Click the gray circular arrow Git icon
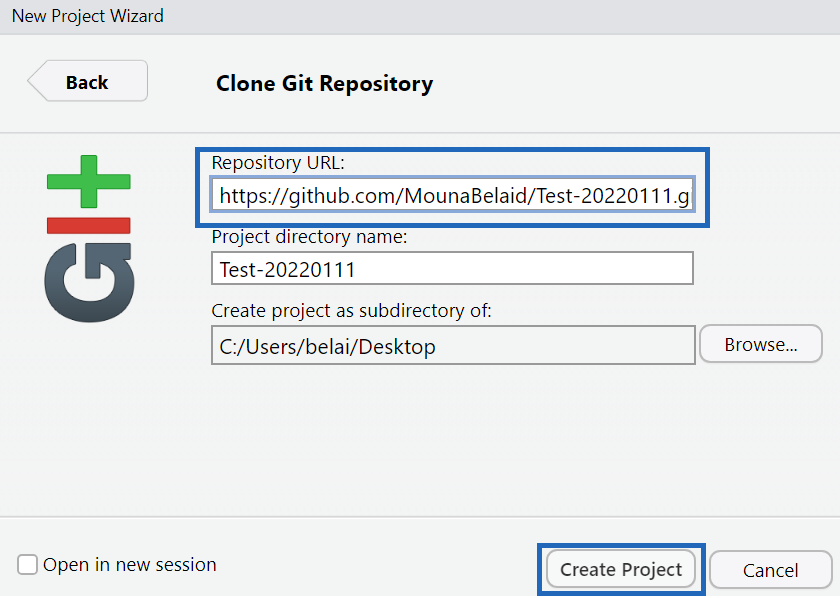Image resolution: width=840 pixels, height=598 pixels. click(x=89, y=282)
